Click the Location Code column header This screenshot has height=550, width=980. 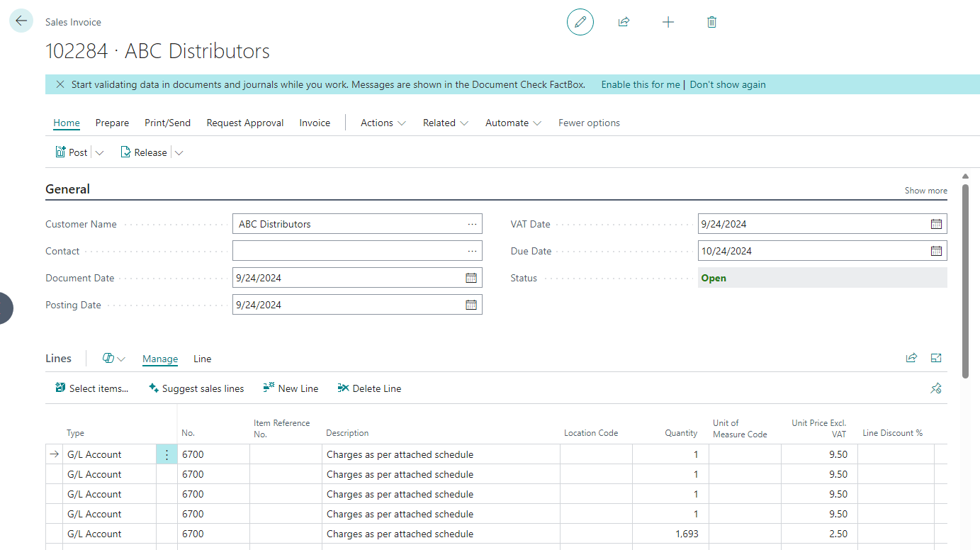[591, 433]
